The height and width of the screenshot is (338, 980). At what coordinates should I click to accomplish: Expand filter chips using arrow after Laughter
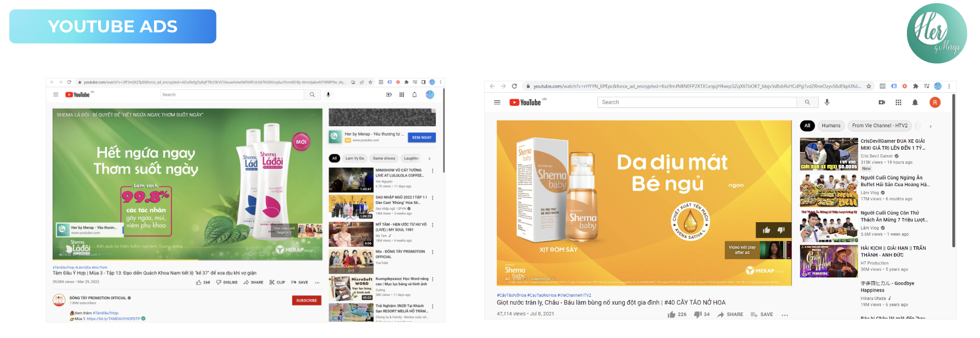[429, 159]
